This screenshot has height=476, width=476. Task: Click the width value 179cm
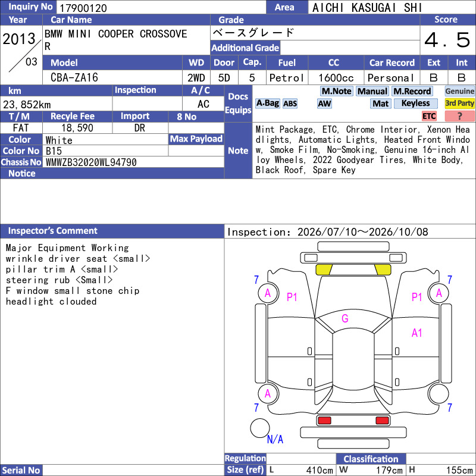[x=390, y=470]
